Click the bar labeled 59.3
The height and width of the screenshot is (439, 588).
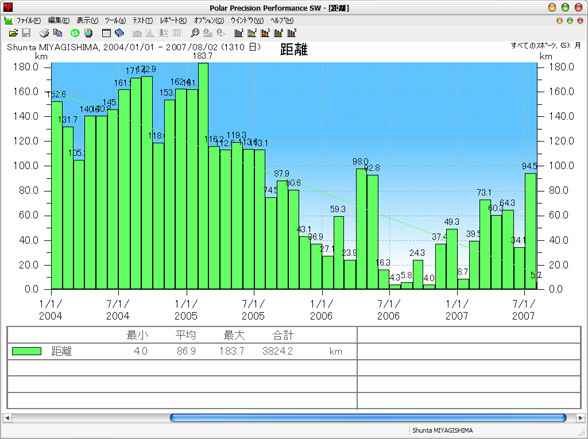pos(339,253)
